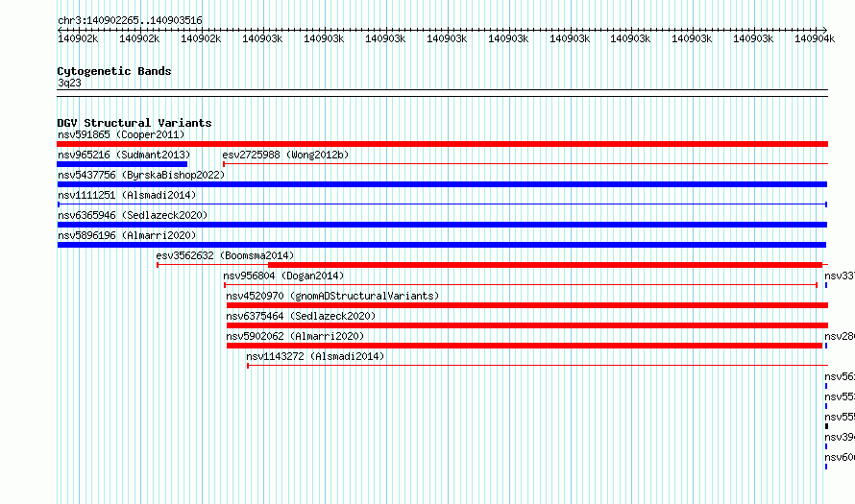
Task: Open variant label nsv1143272 (Alsmadi2014)
Action: tap(315, 356)
